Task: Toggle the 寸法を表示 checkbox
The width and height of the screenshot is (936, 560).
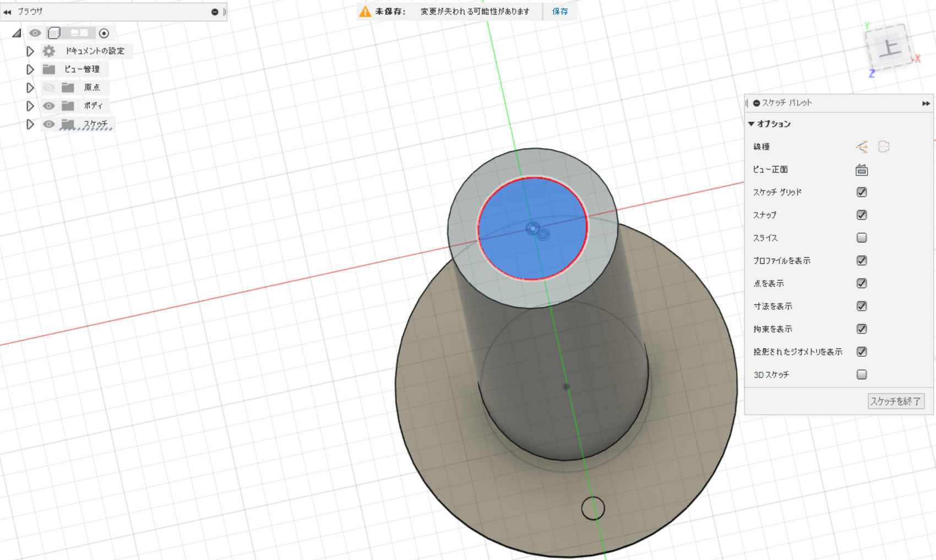Action: [x=862, y=306]
